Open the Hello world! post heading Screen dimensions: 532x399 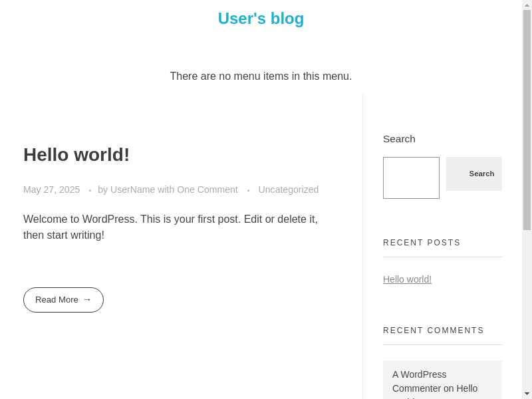pos(76,155)
